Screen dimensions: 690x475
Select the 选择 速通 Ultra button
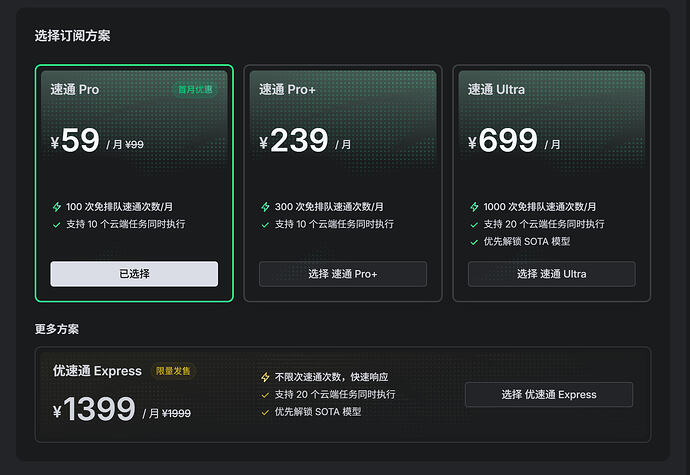551,274
